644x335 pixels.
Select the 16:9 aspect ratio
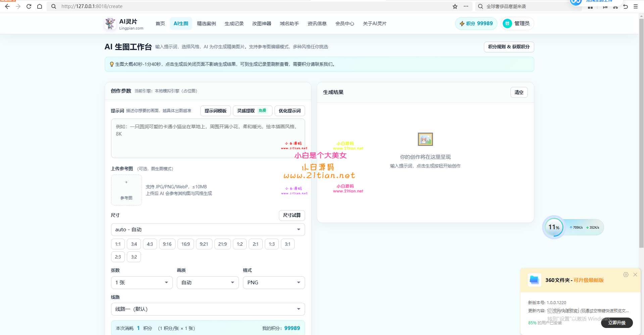click(x=186, y=244)
